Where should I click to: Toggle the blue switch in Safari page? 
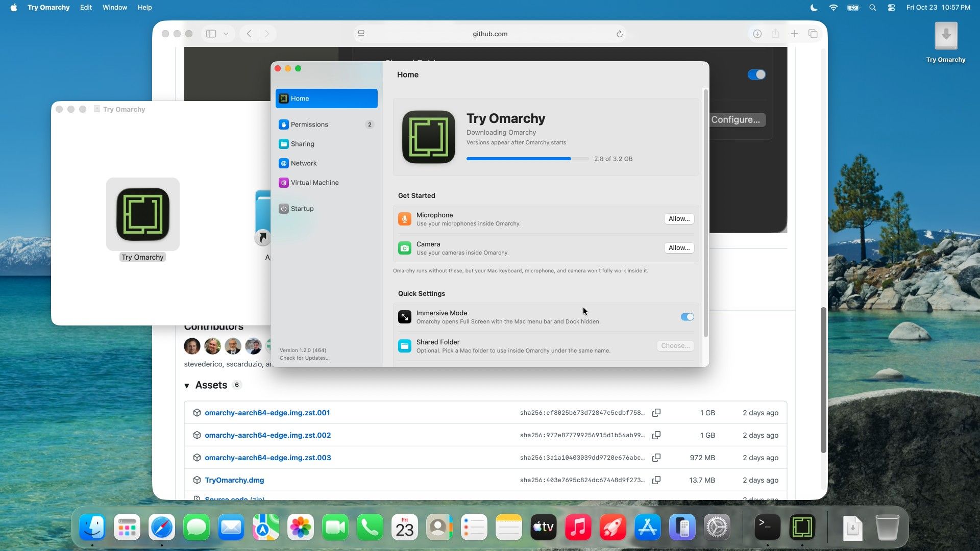point(756,74)
